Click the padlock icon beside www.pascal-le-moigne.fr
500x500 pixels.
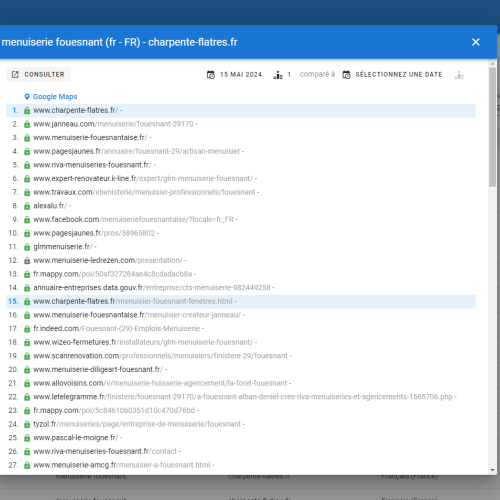(x=27, y=439)
